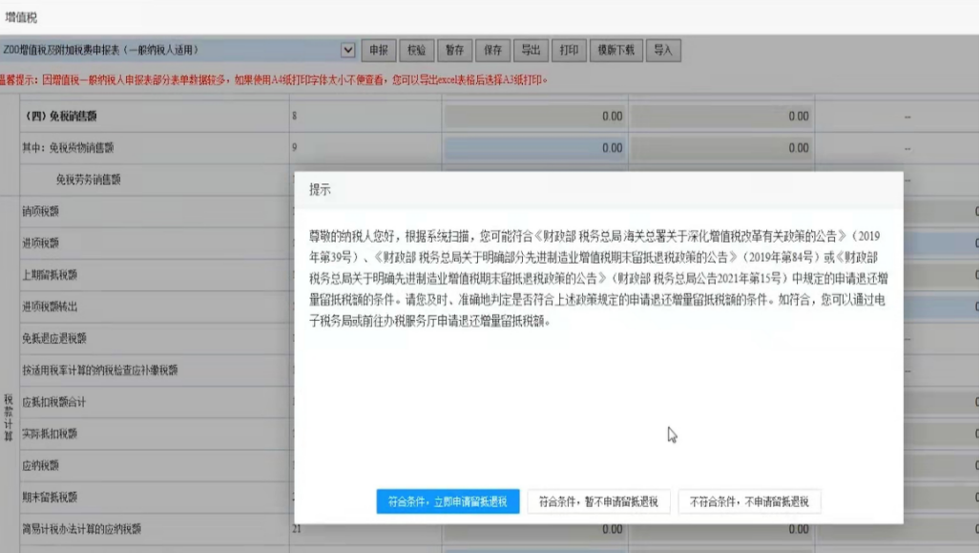This screenshot has height=553, width=980.
Task: Choose 不符合条件，不申请留抵退税 in the dialog
Action: point(751,500)
